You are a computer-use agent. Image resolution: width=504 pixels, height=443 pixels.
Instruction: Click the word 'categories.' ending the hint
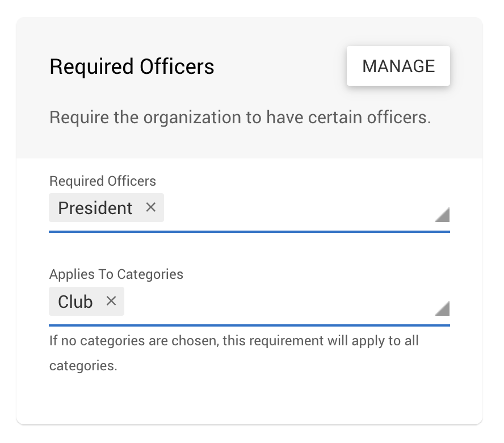[x=83, y=366]
